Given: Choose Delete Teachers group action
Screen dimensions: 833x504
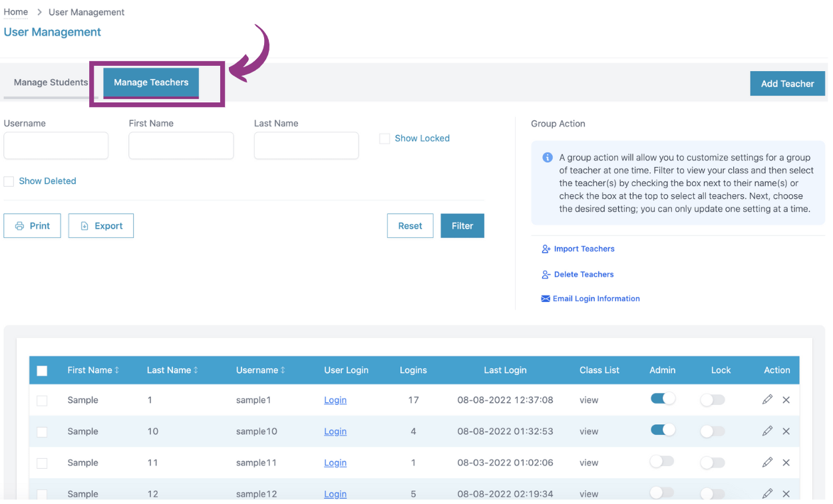Looking at the screenshot, I should coord(578,274).
